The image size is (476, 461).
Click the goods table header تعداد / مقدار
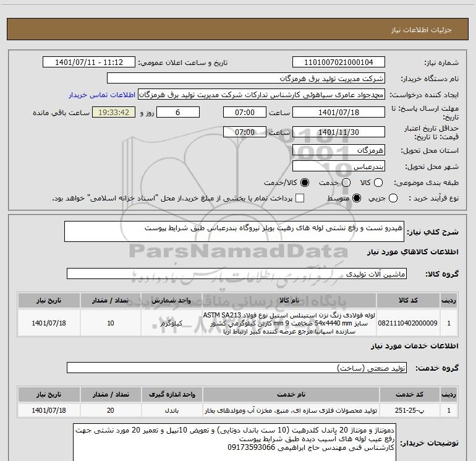click(111, 300)
